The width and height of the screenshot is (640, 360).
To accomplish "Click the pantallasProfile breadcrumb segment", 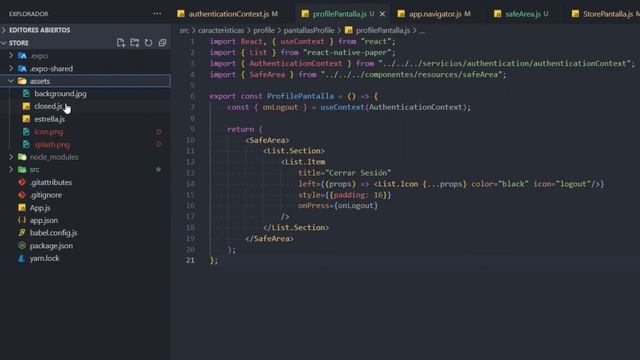I will (309, 30).
